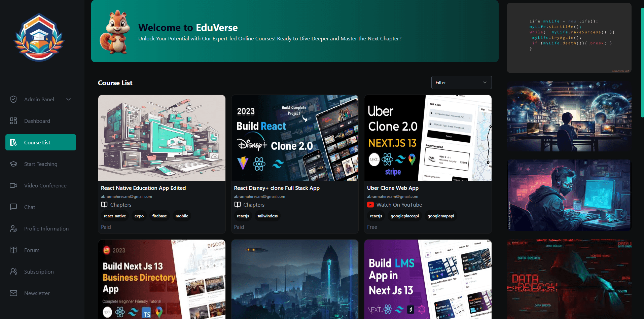Open Chapters on React Native Education App
644x319 pixels.
click(x=120, y=205)
